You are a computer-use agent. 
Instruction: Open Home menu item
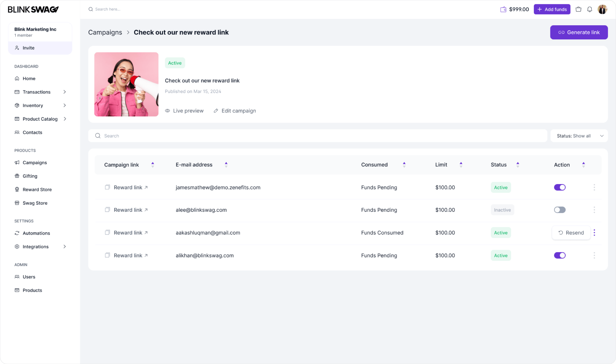coord(29,79)
